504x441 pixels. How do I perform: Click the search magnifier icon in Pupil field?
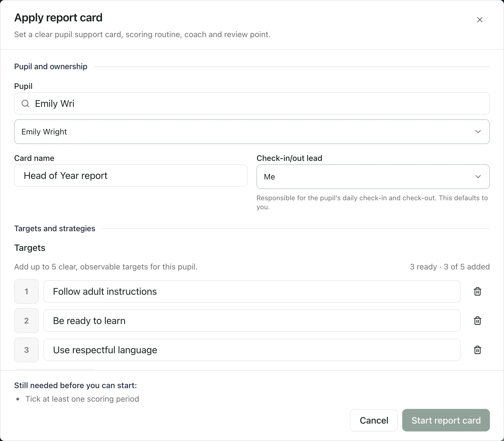pyautogui.click(x=25, y=103)
